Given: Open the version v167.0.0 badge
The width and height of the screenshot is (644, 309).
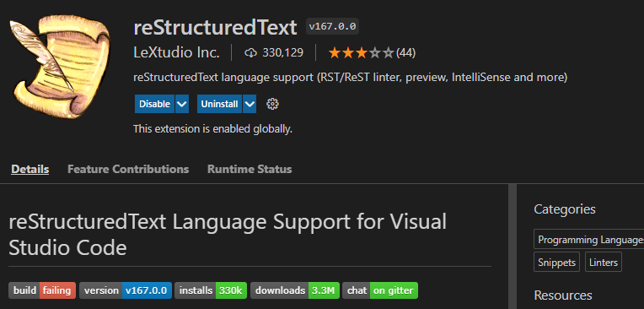Looking at the screenshot, I should click(x=126, y=290).
